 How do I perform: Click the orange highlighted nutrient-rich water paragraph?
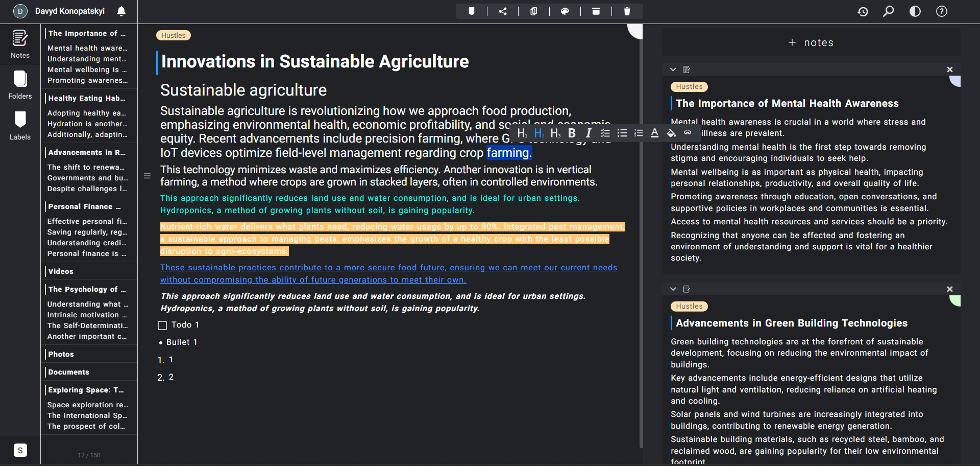point(392,239)
